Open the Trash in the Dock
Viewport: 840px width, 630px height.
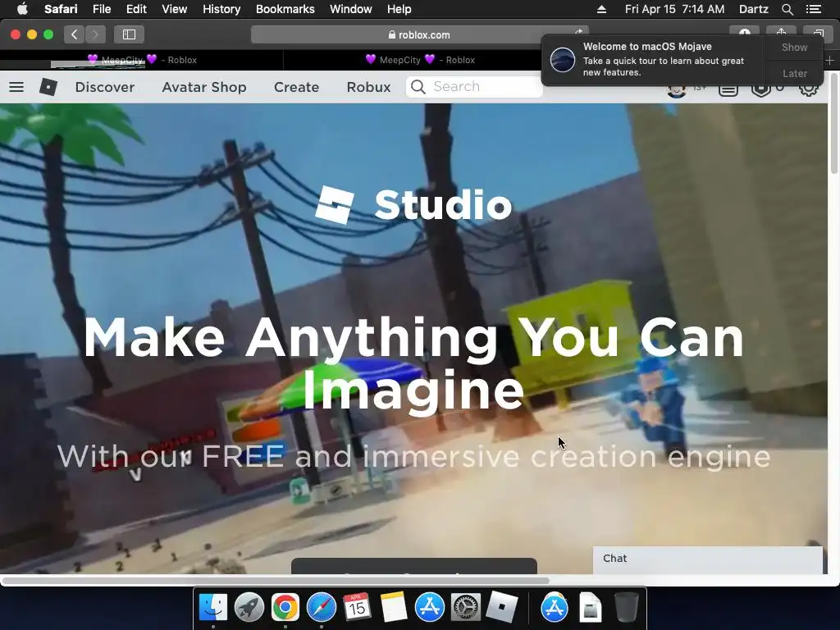[x=626, y=608]
